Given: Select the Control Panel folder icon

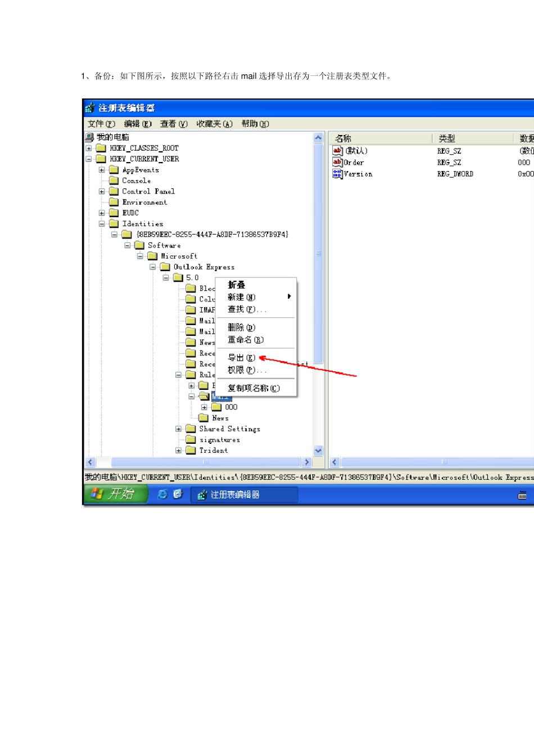Looking at the screenshot, I should [x=114, y=191].
